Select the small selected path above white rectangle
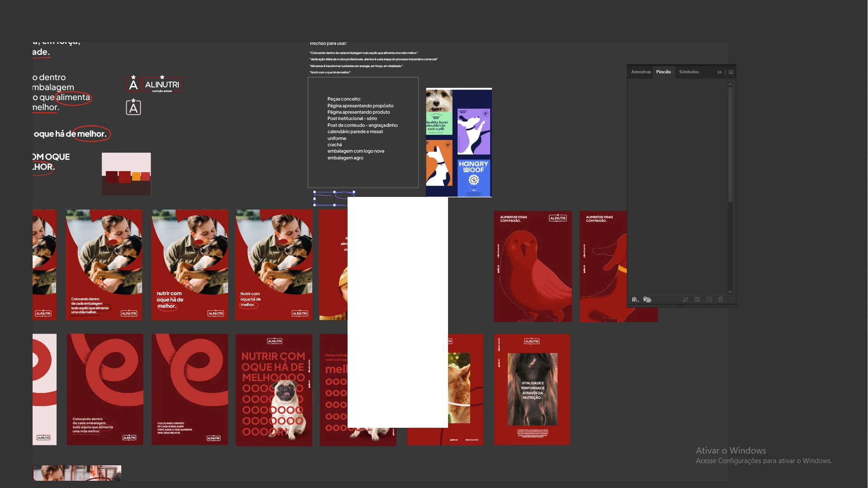Viewport: 868px width, 488px height. 334,198
